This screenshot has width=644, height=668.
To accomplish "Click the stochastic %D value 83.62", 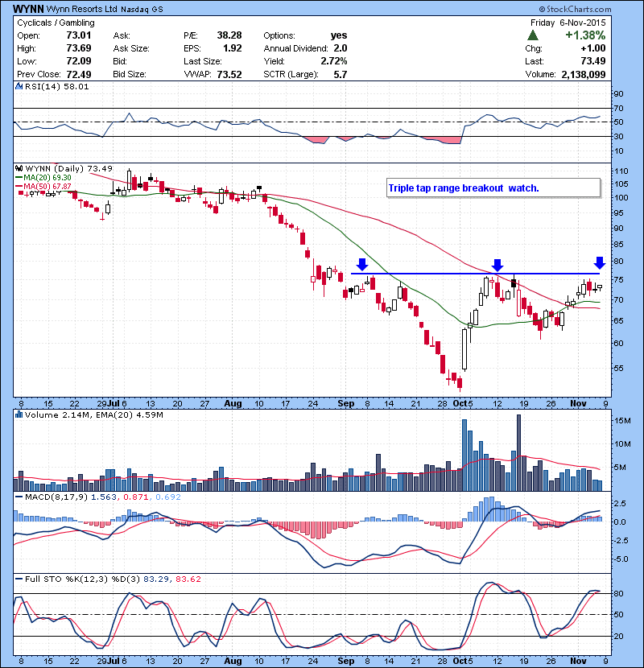I will click(x=188, y=579).
